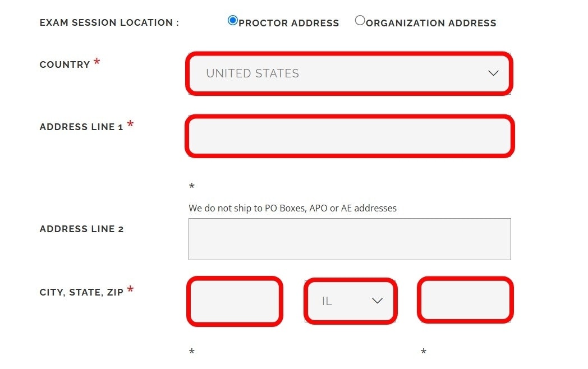Click the Exam Session Location heading

[x=109, y=23]
